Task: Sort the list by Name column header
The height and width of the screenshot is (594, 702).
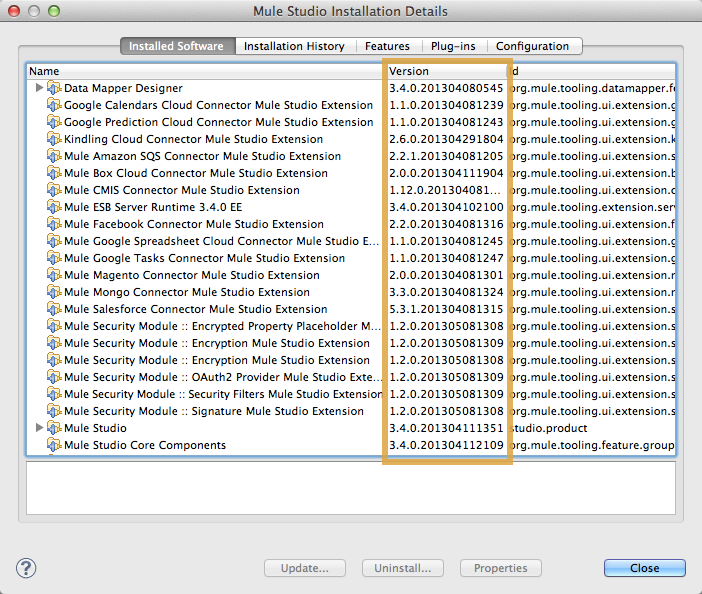Action: coord(200,71)
